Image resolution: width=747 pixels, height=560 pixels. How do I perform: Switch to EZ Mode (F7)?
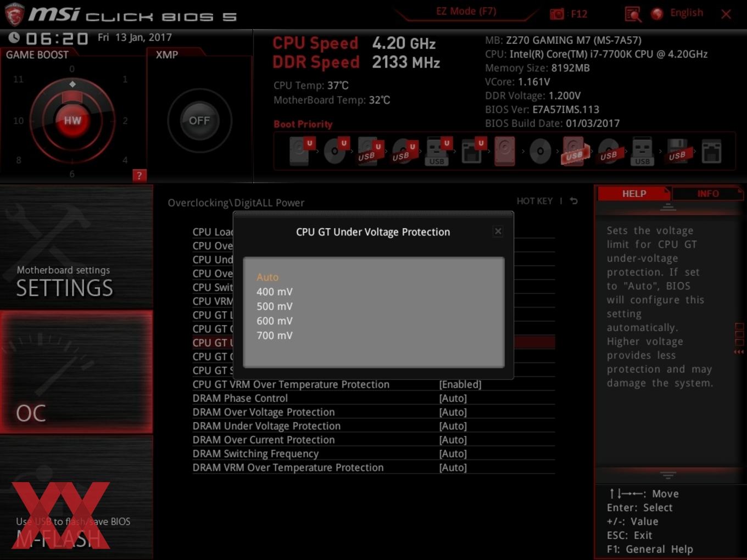point(466,11)
